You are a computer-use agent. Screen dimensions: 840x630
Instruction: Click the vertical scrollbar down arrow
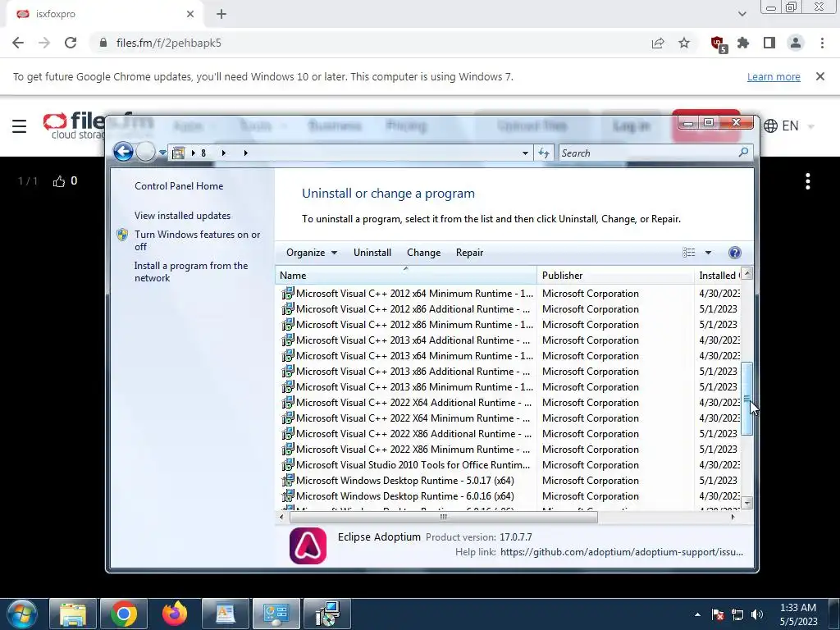[746, 503]
